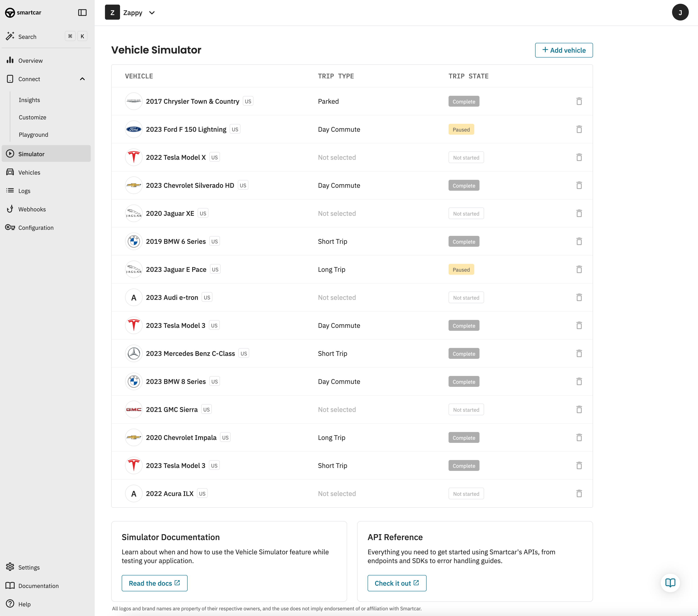Click Short Trip for BMW 6 Series

click(x=333, y=242)
